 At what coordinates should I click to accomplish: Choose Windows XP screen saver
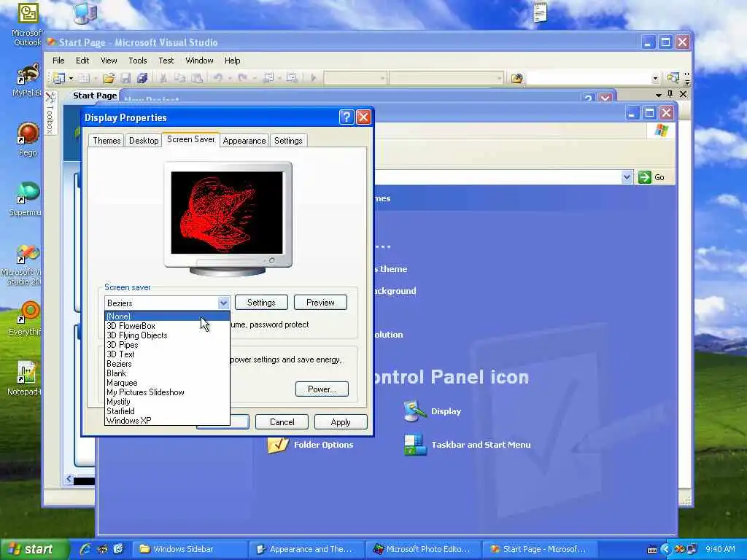click(x=167, y=421)
